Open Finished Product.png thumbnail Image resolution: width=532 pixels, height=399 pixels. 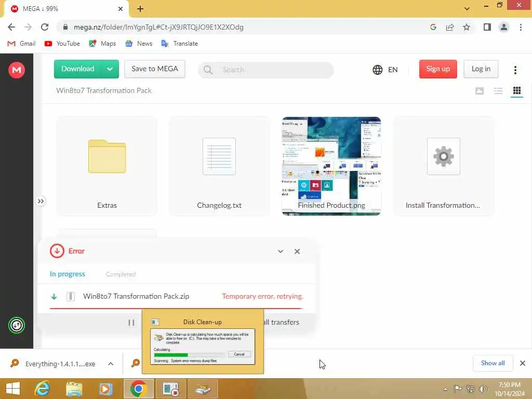point(331,166)
